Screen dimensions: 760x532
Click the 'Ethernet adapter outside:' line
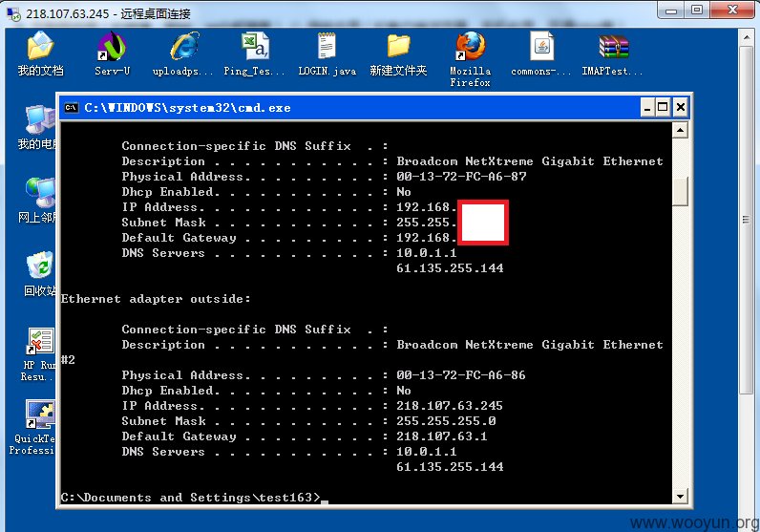(x=156, y=299)
